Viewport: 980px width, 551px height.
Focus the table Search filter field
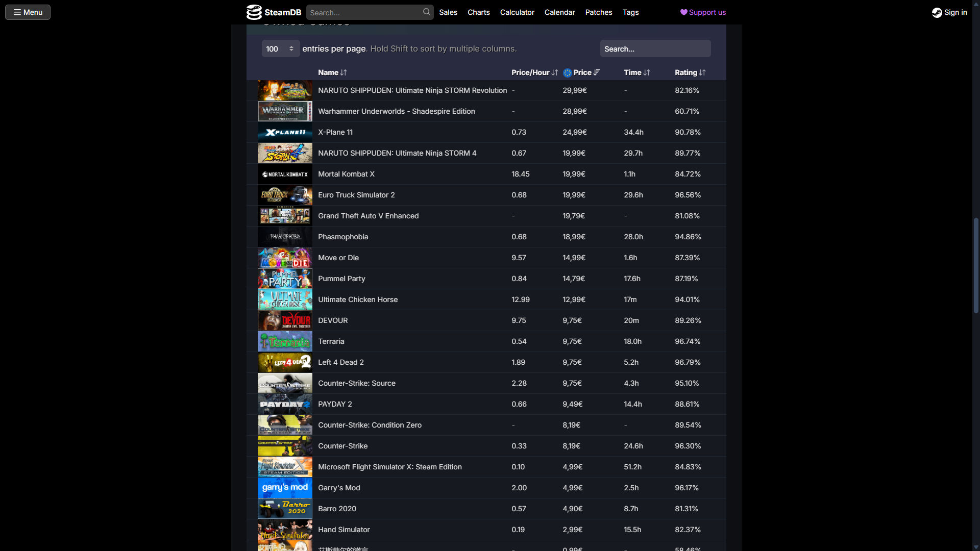[655, 49]
